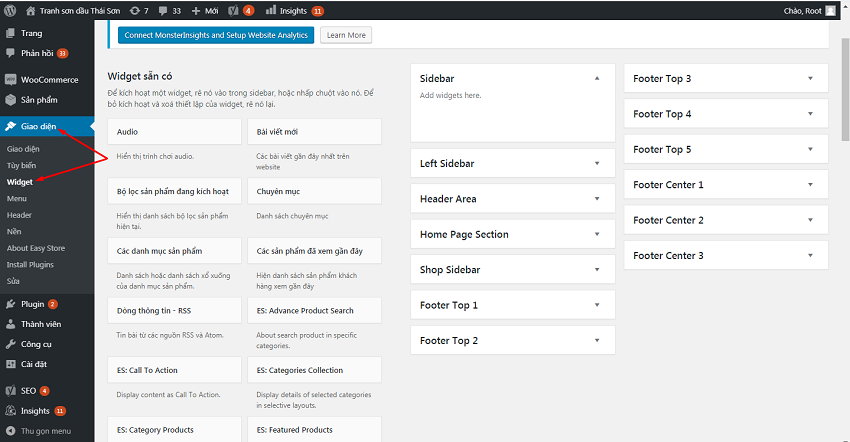The image size is (850, 442).
Task: Click the WordPress logo icon in admin bar
Action: pyautogui.click(x=12, y=11)
